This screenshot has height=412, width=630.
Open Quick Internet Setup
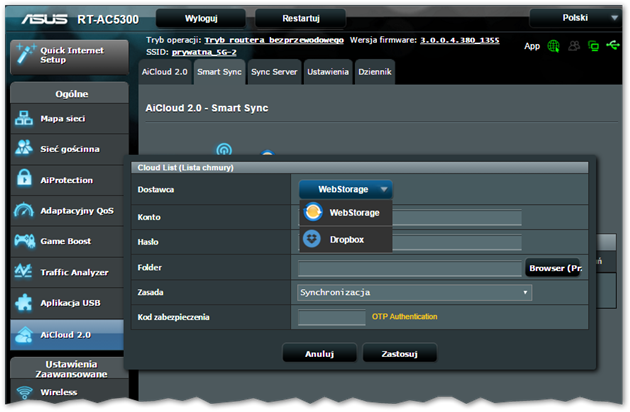coord(69,57)
